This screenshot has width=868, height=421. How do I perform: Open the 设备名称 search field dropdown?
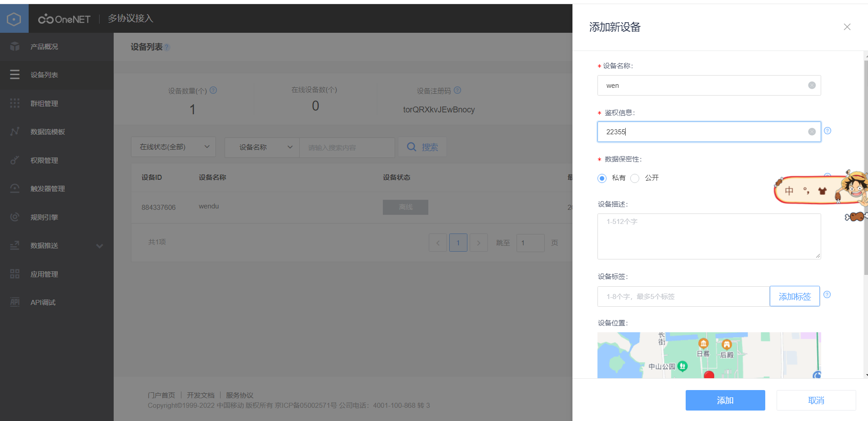pos(261,147)
